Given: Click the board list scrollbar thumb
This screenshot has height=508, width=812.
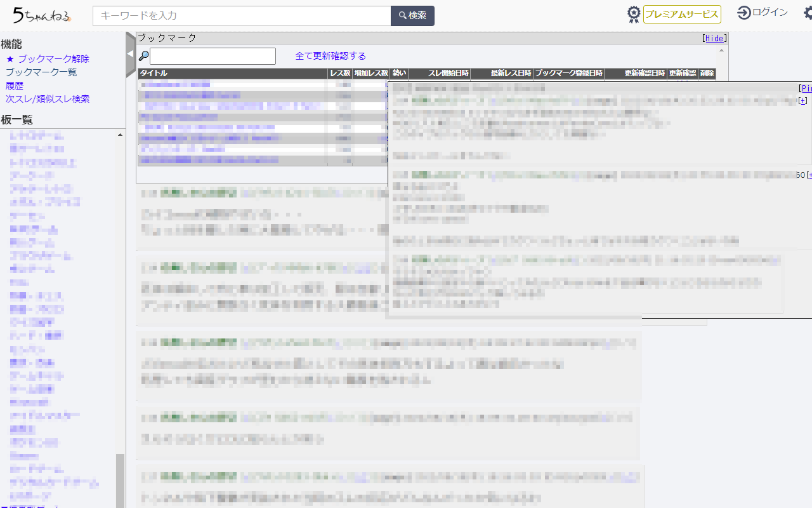Looking at the screenshot, I should (121, 481).
